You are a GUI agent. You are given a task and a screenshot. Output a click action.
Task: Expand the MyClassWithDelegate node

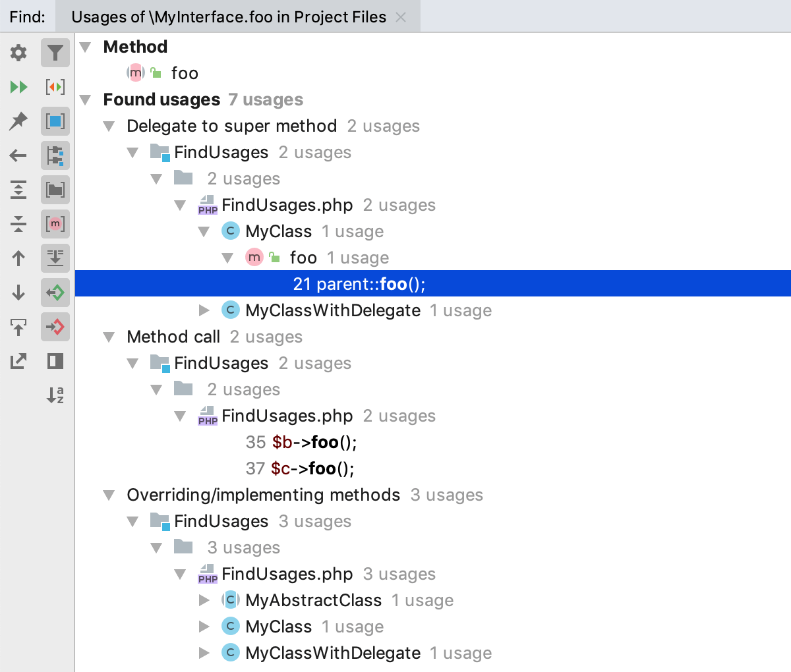tap(204, 310)
